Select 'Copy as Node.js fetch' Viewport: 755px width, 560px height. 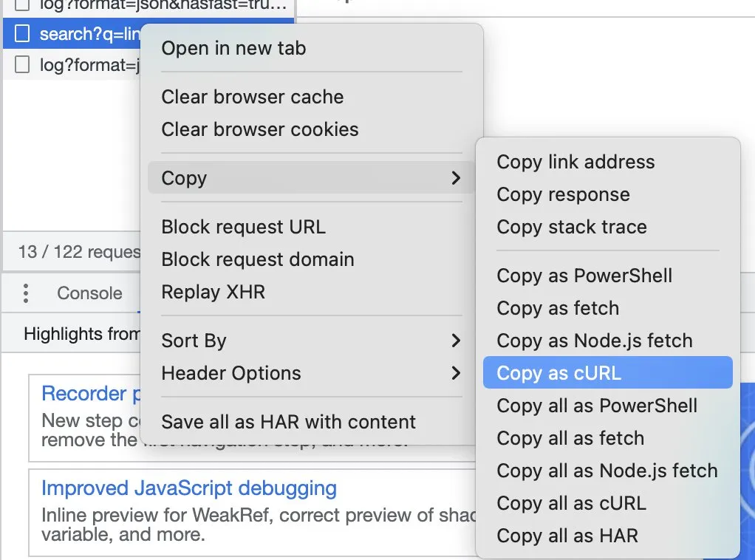(608, 341)
